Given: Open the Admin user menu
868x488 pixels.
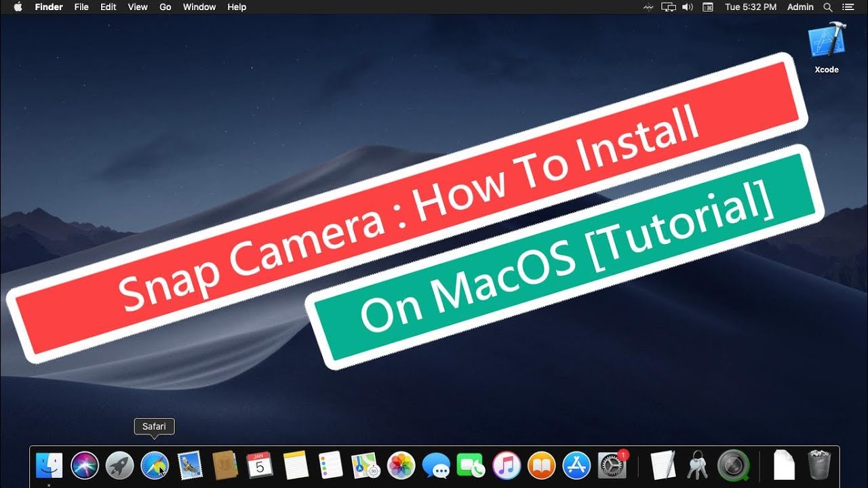Looking at the screenshot, I should [x=800, y=7].
